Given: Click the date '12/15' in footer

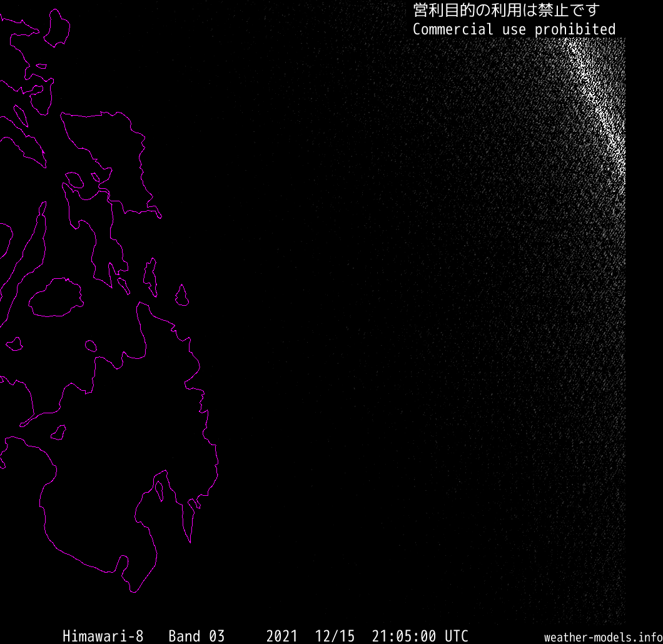Looking at the screenshot, I should (x=335, y=635).
